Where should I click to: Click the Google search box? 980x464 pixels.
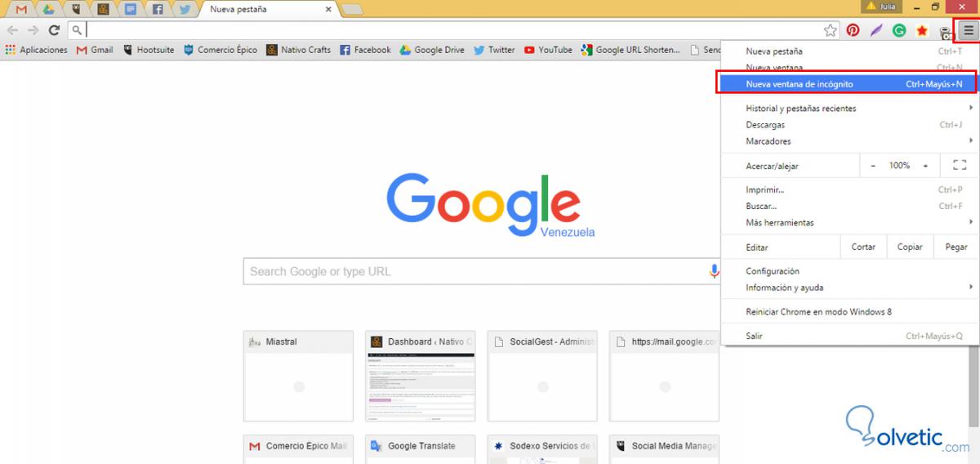click(482, 271)
